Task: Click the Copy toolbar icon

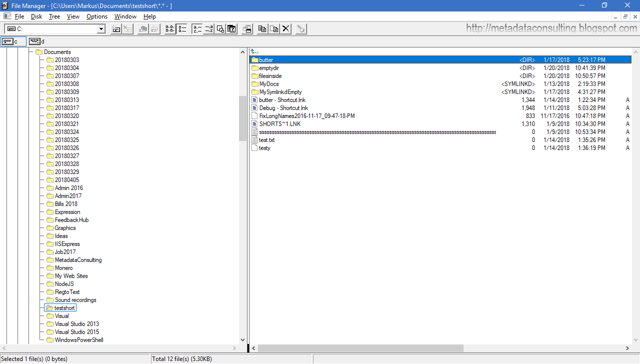Action: (261, 28)
